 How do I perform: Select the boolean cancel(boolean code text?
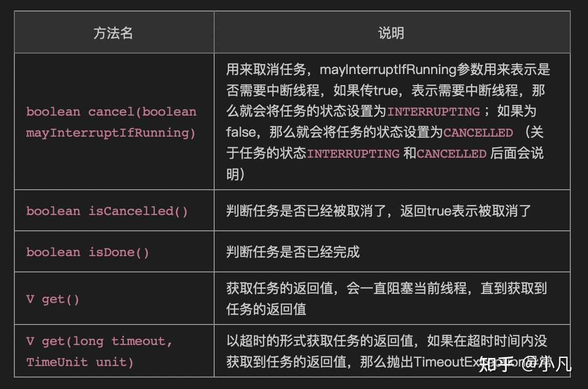(x=111, y=112)
